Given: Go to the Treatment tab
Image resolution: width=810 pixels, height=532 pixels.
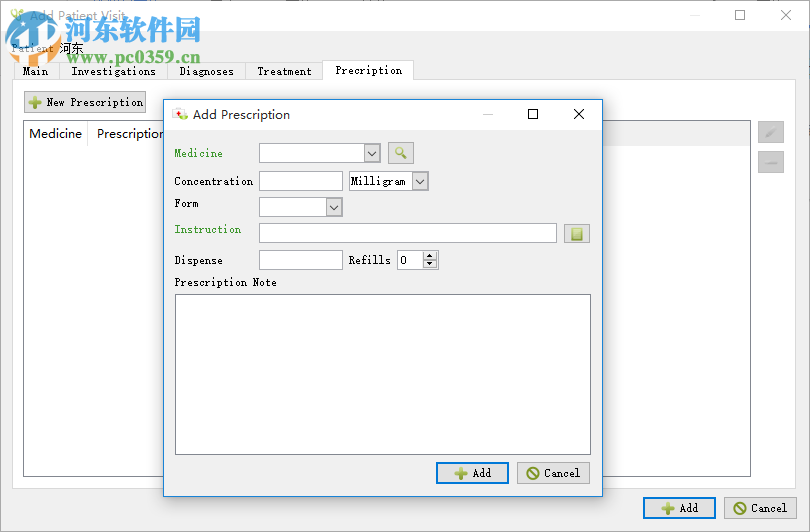Looking at the screenshot, I should point(284,71).
